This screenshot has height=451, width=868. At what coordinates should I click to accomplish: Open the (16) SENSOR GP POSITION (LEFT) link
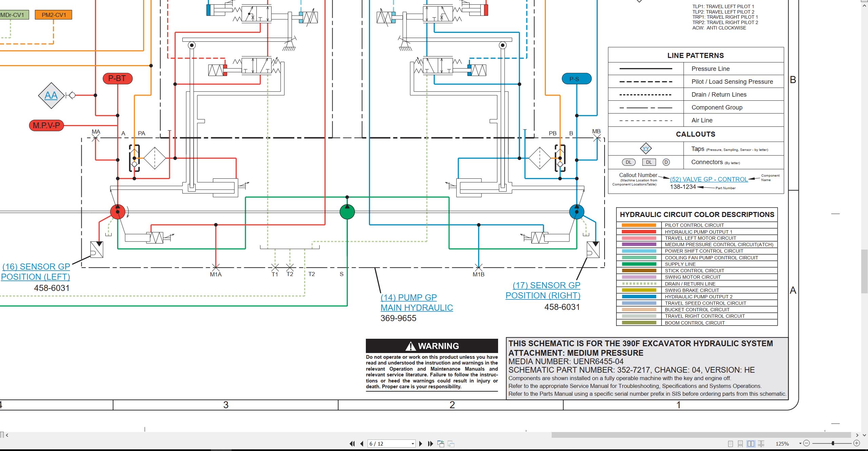[36, 272]
